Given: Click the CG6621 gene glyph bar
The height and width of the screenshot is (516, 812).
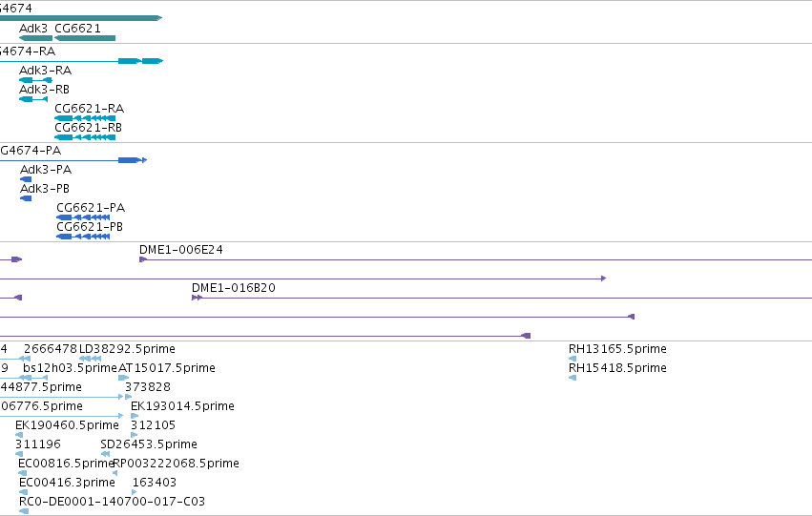Looking at the screenshot, I should pos(85,38).
